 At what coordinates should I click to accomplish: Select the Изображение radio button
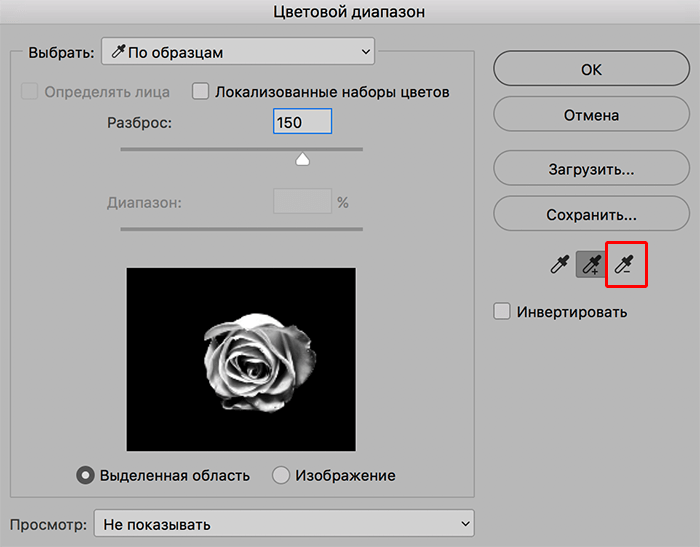[x=281, y=475]
